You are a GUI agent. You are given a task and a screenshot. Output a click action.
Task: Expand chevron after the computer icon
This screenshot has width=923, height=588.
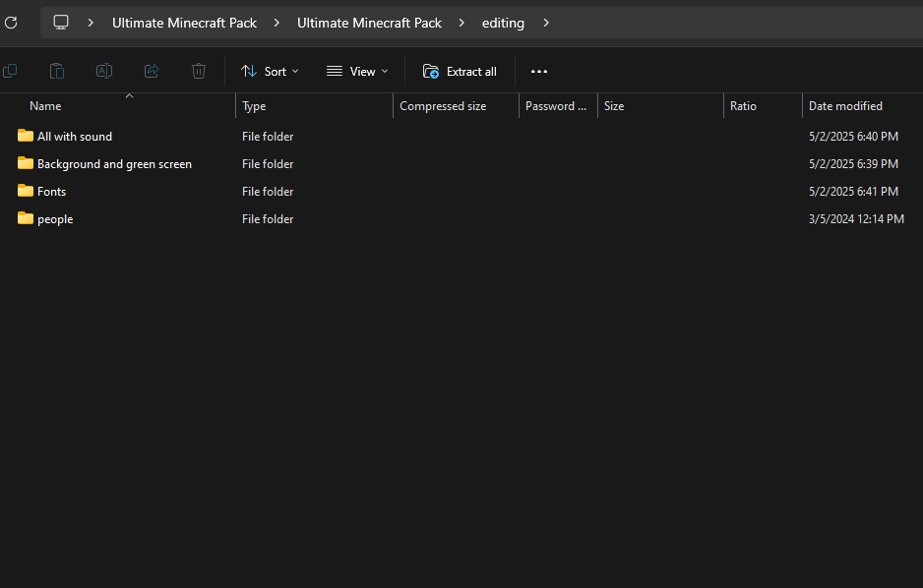pos(91,23)
